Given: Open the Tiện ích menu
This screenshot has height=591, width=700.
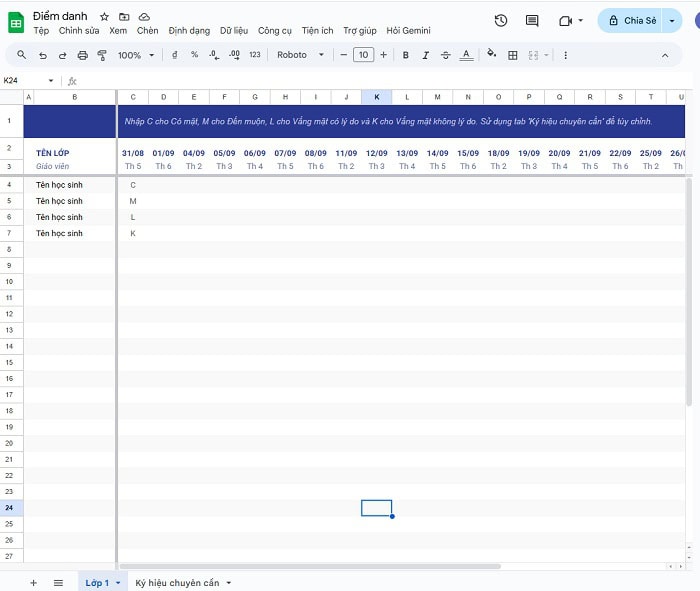Looking at the screenshot, I should tap(317, 30).
